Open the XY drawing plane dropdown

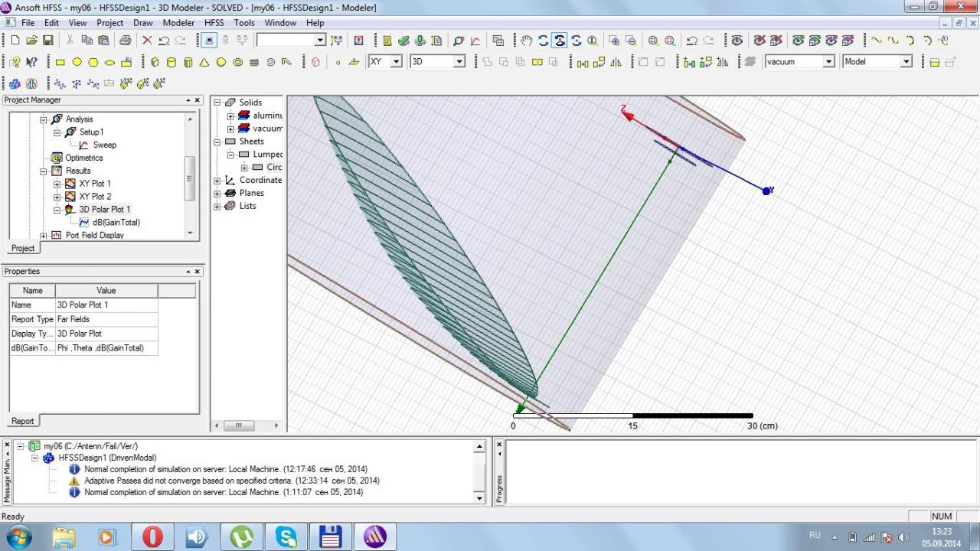396,62
